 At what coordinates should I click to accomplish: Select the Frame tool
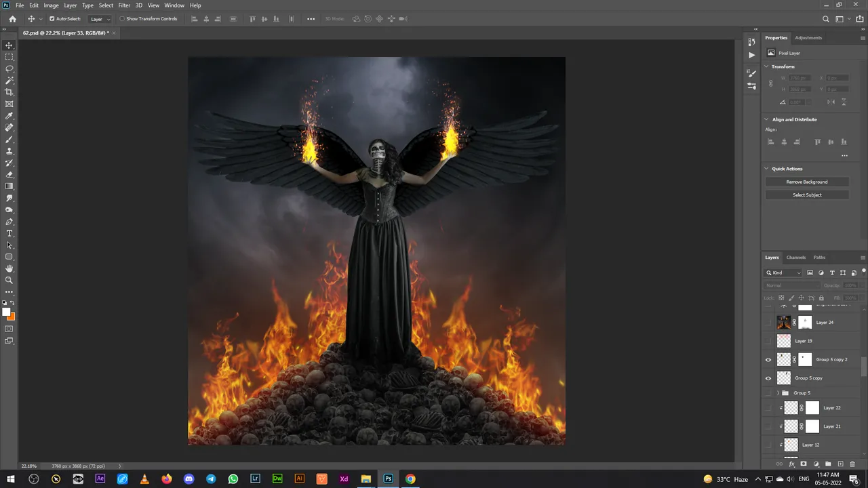[x=9, y=104]
